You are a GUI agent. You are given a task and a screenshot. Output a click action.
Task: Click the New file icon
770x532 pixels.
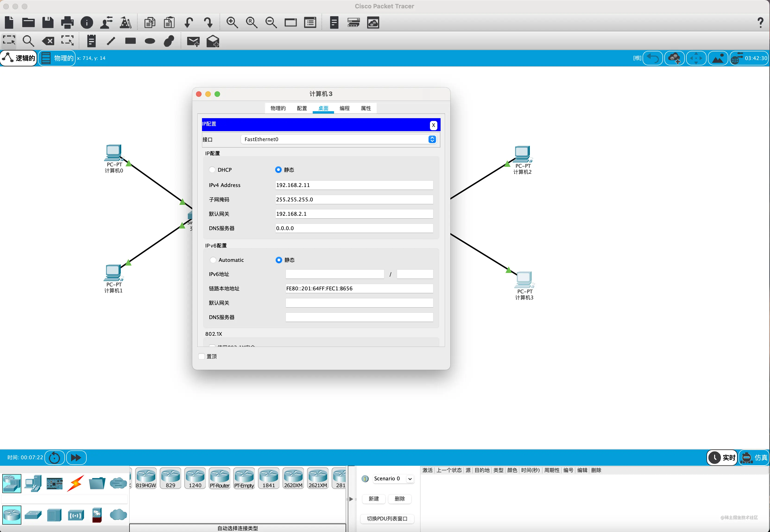(x=9, y=22)
